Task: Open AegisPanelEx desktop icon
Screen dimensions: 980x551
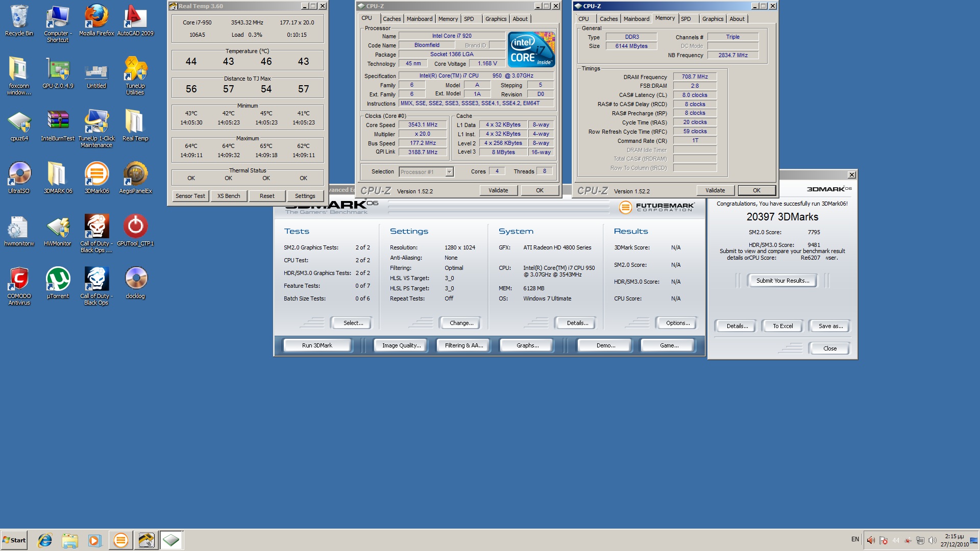Action: click(x=135, y=178)
